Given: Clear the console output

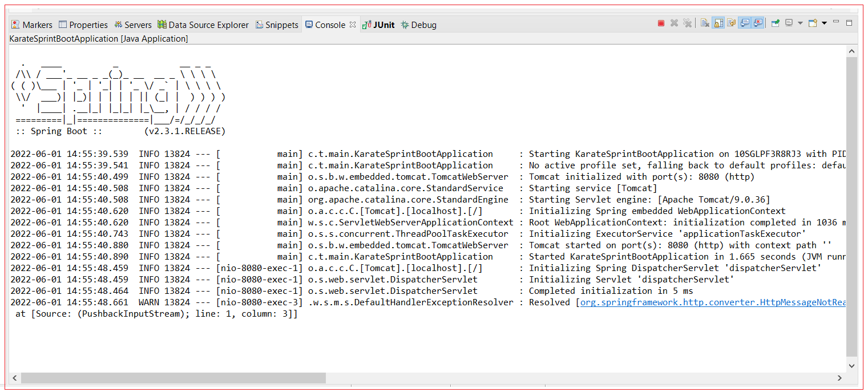Looking at the screenshot, I should [x=705, y=23].
